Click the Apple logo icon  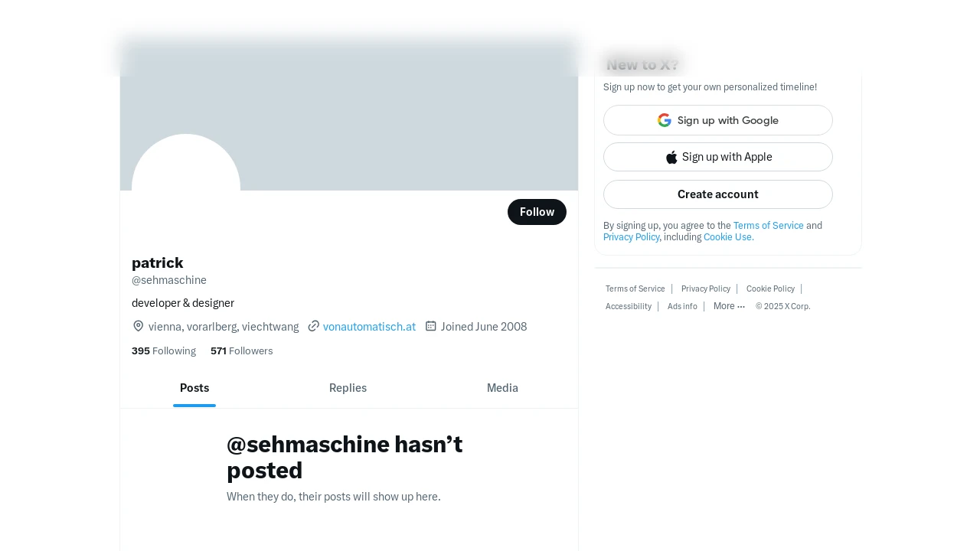671,157
